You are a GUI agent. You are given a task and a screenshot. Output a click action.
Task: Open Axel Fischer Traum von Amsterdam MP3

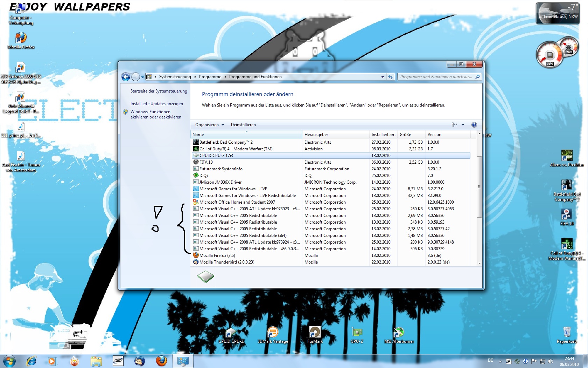point(21,162)
